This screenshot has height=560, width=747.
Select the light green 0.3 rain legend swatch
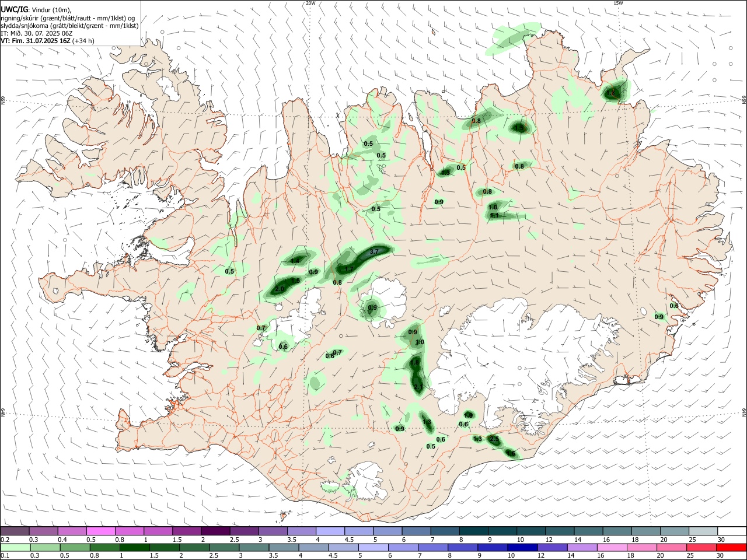(x=44, y=548)
